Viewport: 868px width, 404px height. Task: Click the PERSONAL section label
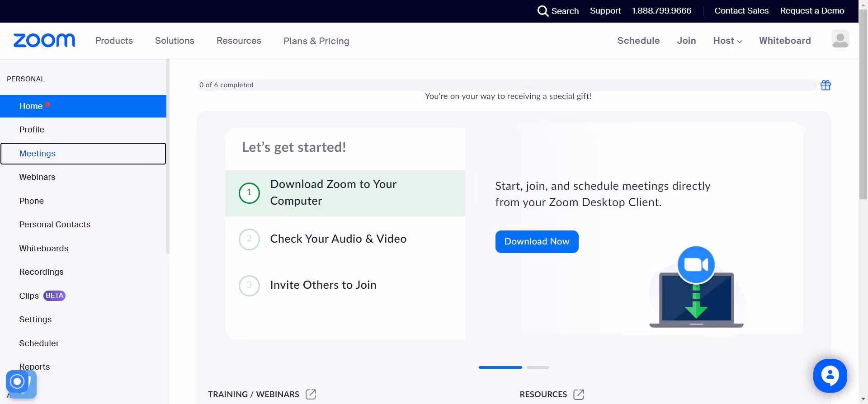coord(26,79)
